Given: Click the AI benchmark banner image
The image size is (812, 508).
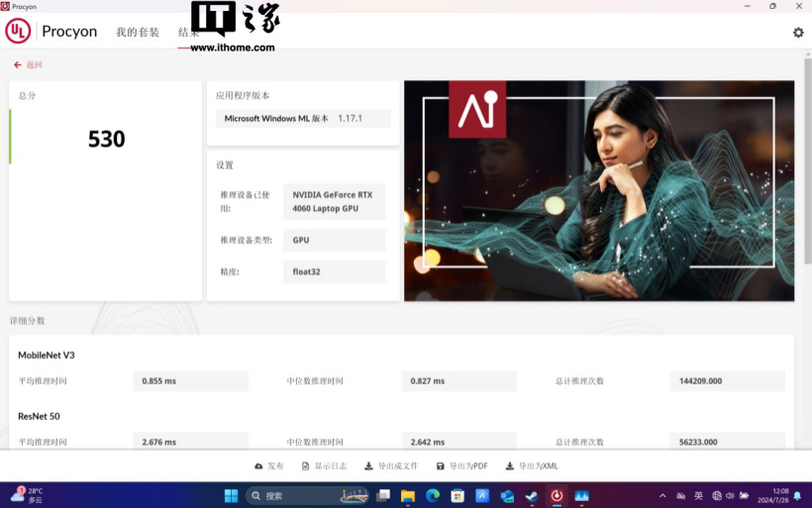Looking at the screenshot, I should pyautogui.click(x=598, y=190).
